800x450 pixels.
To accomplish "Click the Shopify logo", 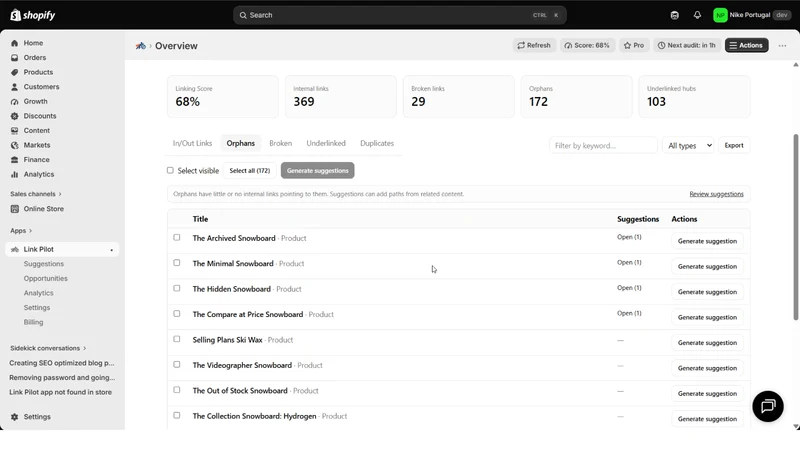I will [33, 15].
